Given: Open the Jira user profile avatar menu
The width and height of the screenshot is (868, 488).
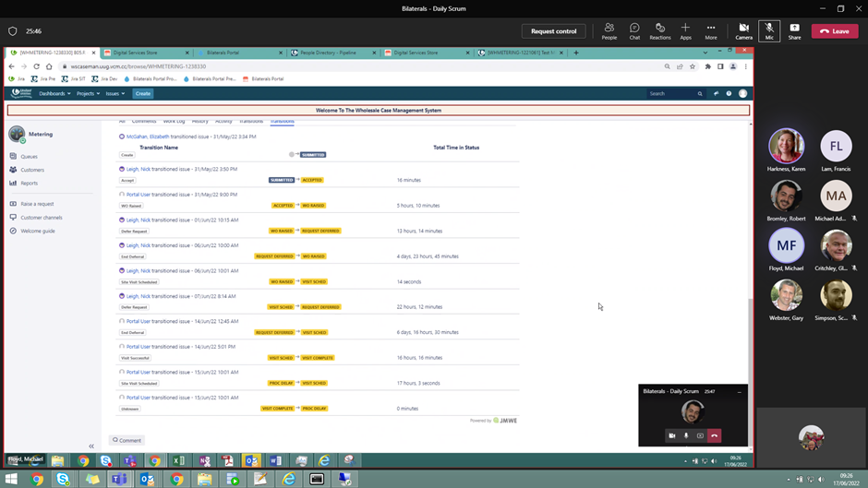Looking at the screenshot, I should pos(743,93).
